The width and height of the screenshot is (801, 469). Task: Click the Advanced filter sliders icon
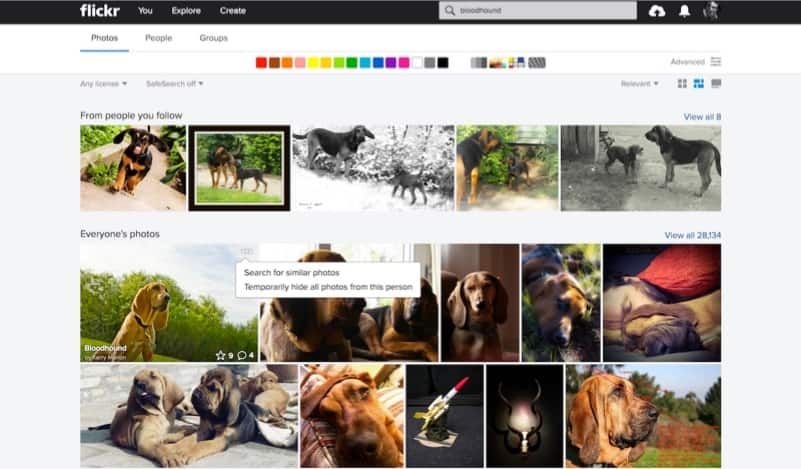(x=716, y=62)
